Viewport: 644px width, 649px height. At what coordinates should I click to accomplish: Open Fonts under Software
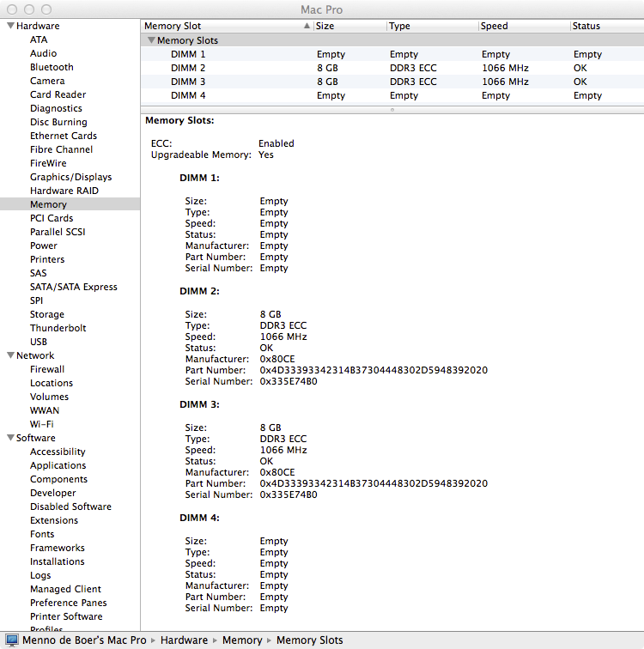tap(42, 533)
